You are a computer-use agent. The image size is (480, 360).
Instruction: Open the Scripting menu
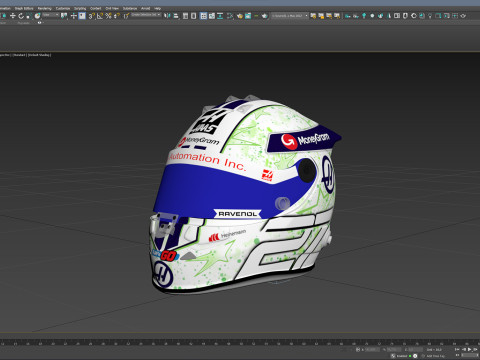tap(80, 8)
